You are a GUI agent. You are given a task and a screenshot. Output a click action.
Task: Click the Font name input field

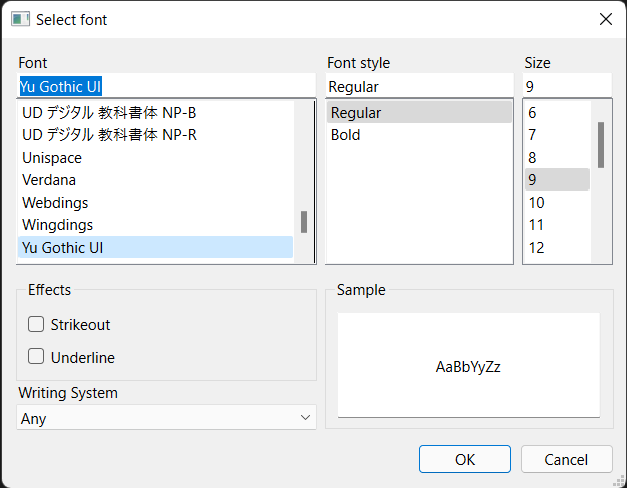[x=166, y=87]
